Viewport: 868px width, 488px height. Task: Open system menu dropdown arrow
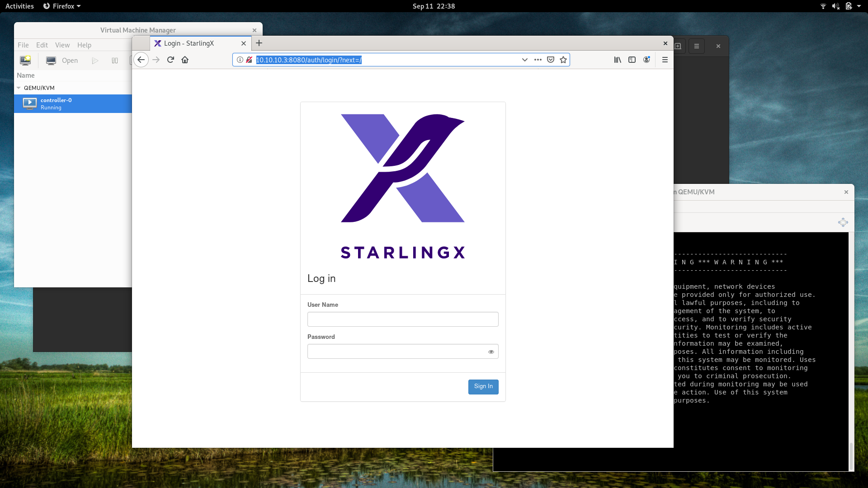tap(859, 6)
